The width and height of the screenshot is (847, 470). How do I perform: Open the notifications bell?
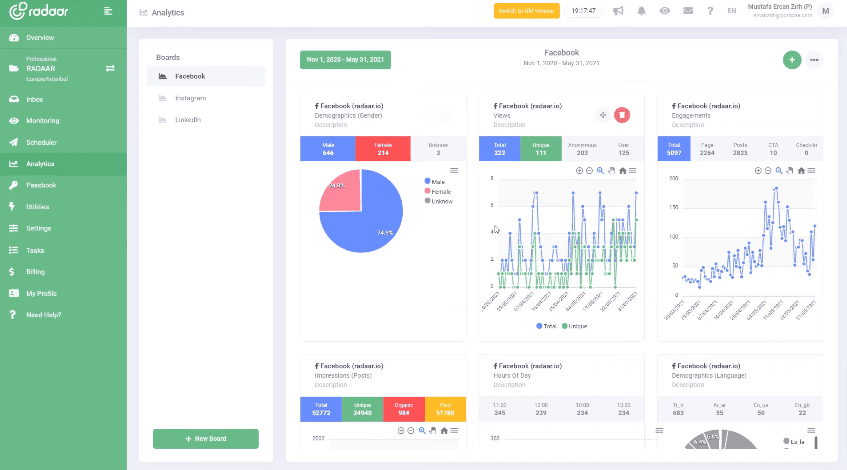pos(641,11)
